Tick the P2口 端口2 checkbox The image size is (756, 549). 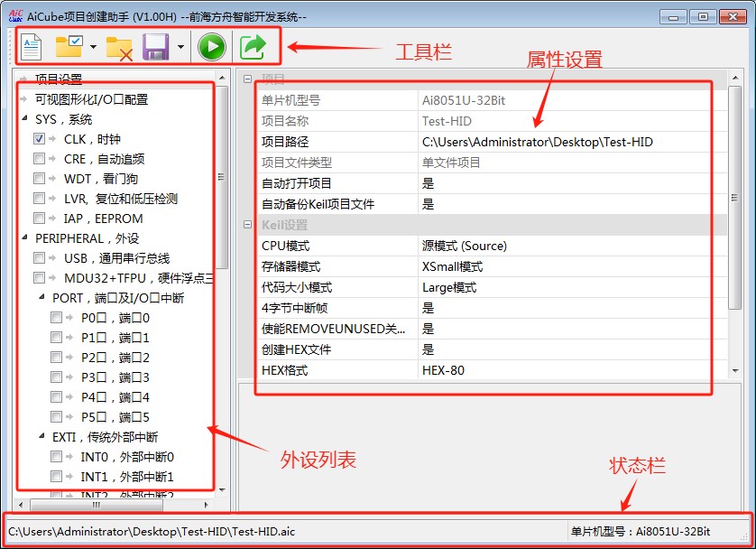pyautogui.click(x=57, y=357)
